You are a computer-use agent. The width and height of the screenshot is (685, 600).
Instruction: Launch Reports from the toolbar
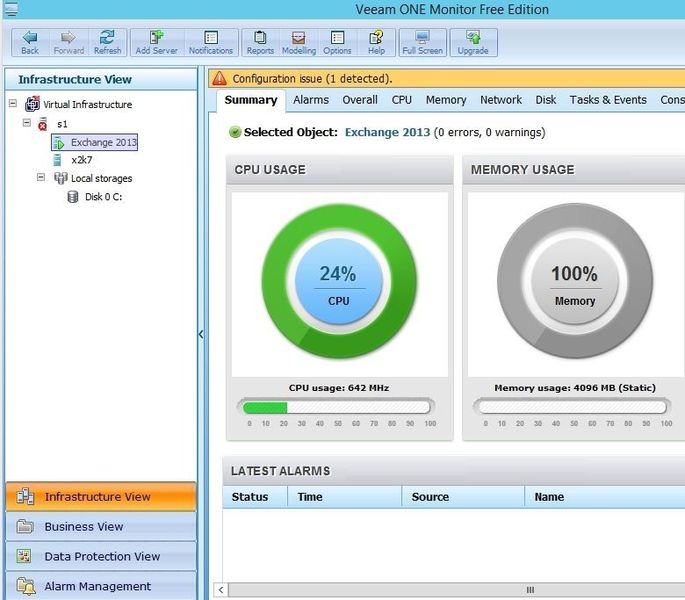click(x=260, y=42)
